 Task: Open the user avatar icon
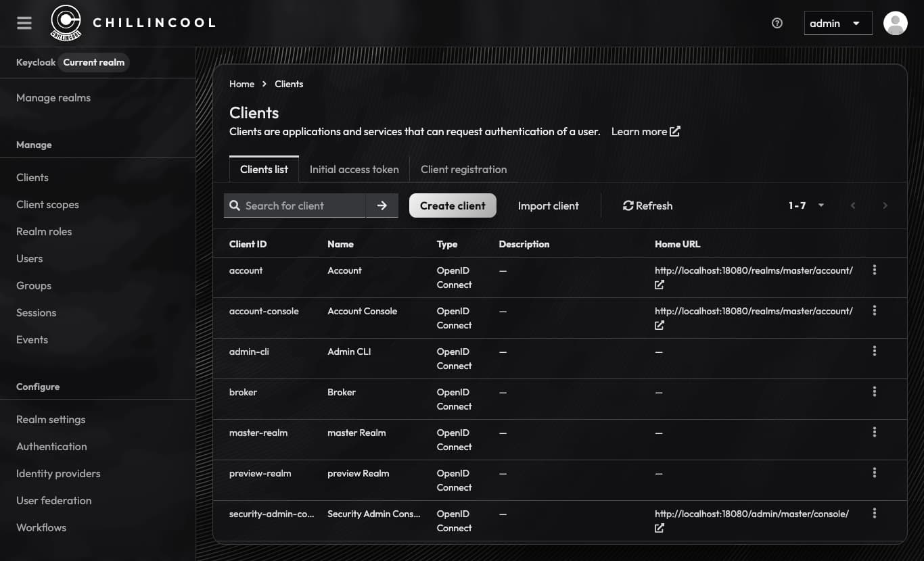(896, 23)
